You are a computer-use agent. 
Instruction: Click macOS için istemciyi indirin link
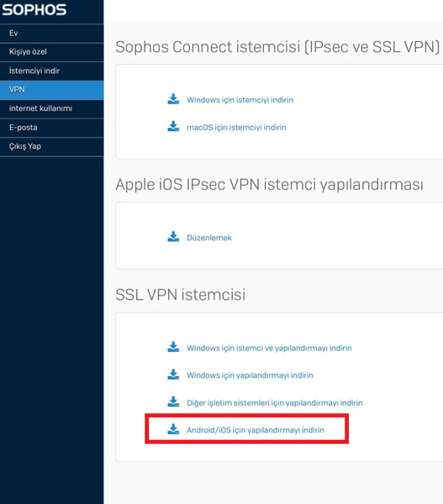click(x=236, y=128)
